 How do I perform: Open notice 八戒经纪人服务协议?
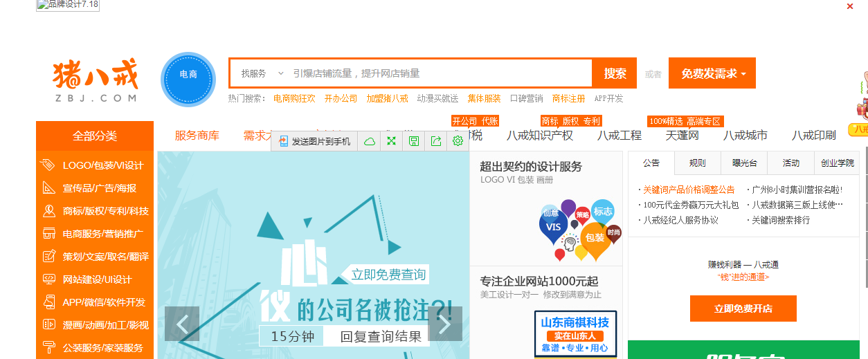pyautogui.click(x=680, y=220)
